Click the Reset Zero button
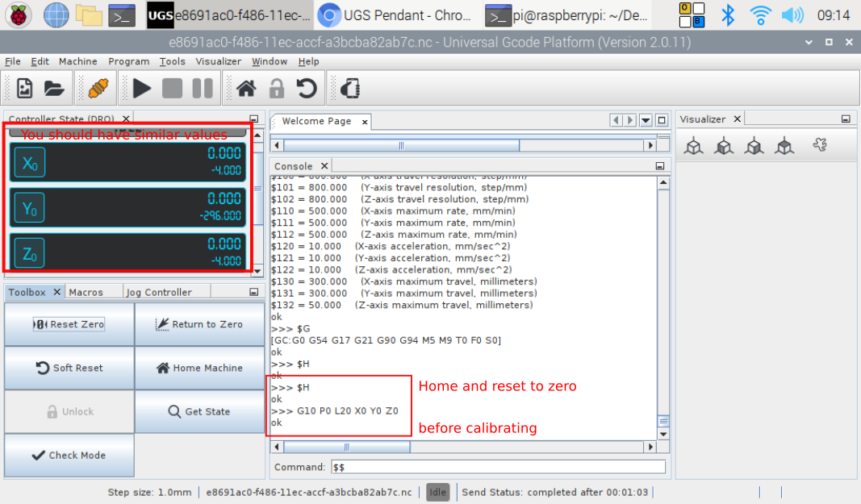The image size is (861, 504). click(69, 324)
